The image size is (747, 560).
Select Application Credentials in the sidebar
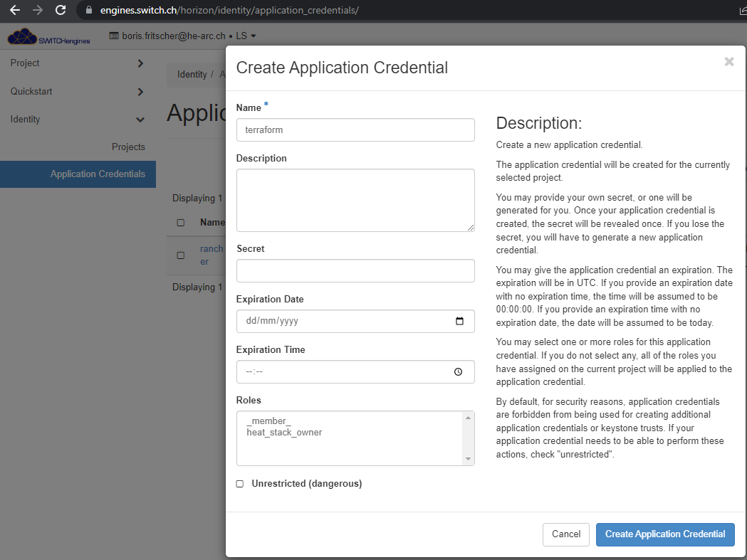click(98, 174)
